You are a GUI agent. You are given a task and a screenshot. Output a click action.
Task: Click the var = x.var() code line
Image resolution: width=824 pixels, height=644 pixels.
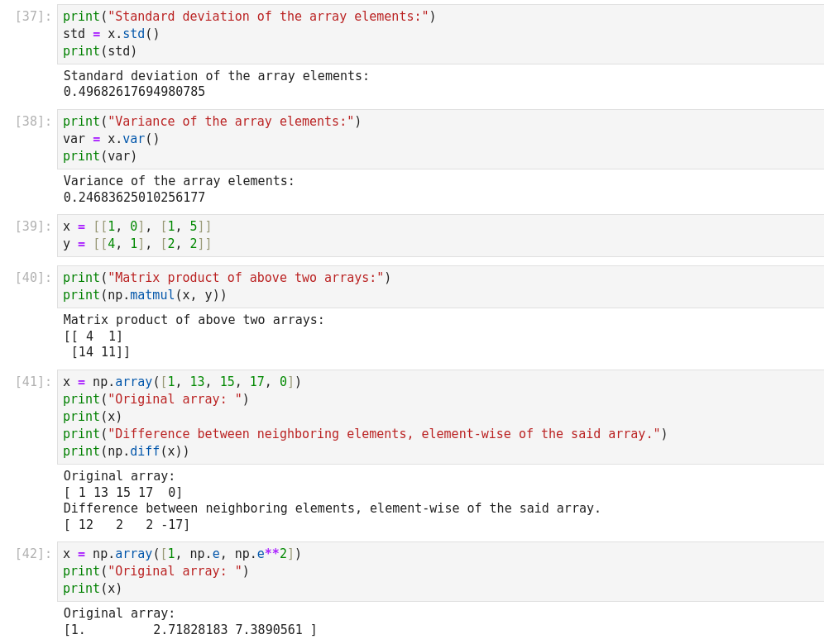click(x=111, y=139)
